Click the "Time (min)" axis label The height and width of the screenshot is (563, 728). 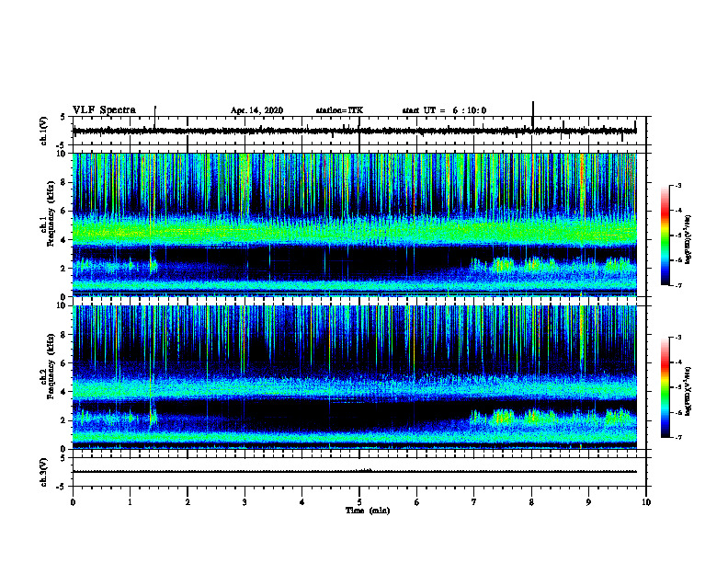point(368,511)
